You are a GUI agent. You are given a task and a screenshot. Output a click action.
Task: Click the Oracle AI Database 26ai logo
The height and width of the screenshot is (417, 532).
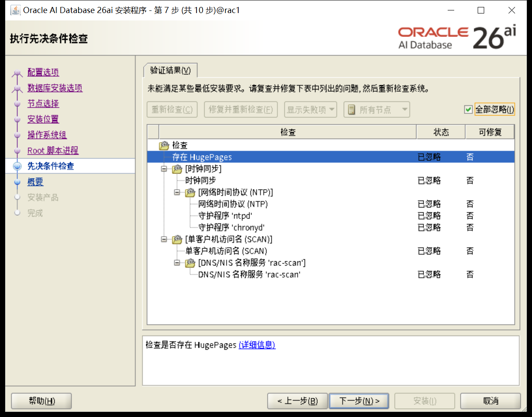click(x=456, y=37)
